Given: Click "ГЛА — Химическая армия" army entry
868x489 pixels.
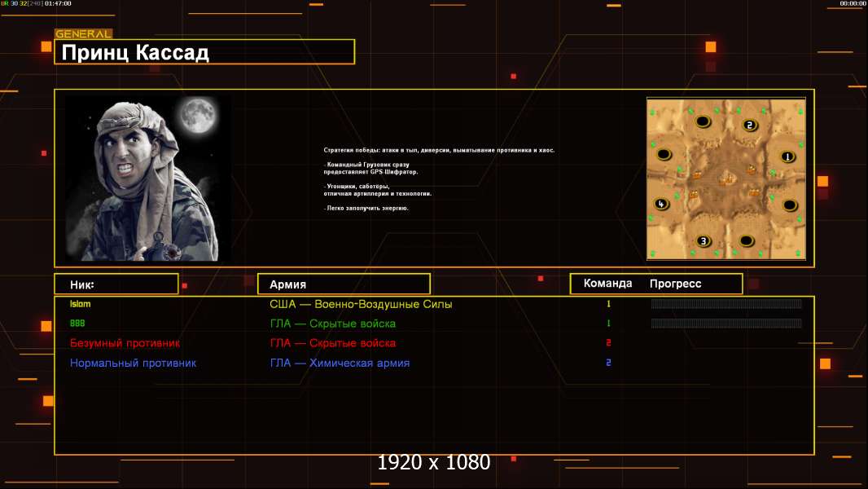Looking at the screenshot, I should pyautogui.click(x=340, y=363).
